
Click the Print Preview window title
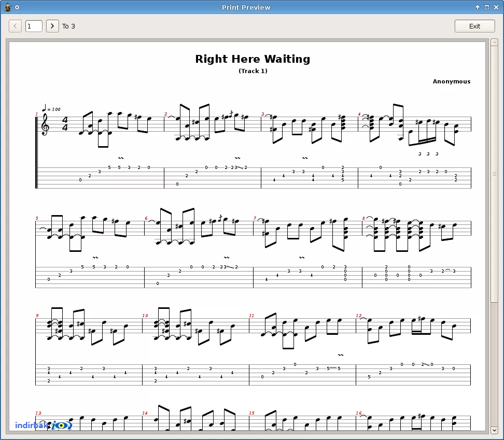point(246,7)
